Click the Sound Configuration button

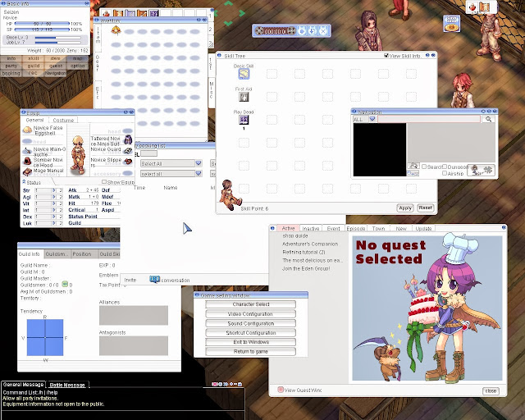[x=250, y=323]
